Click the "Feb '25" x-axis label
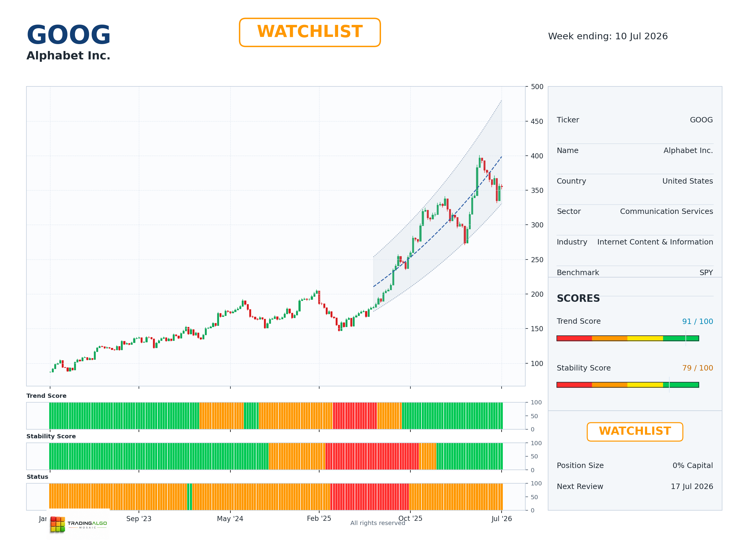The image size is (756, 540). click(x=319, y=519)
